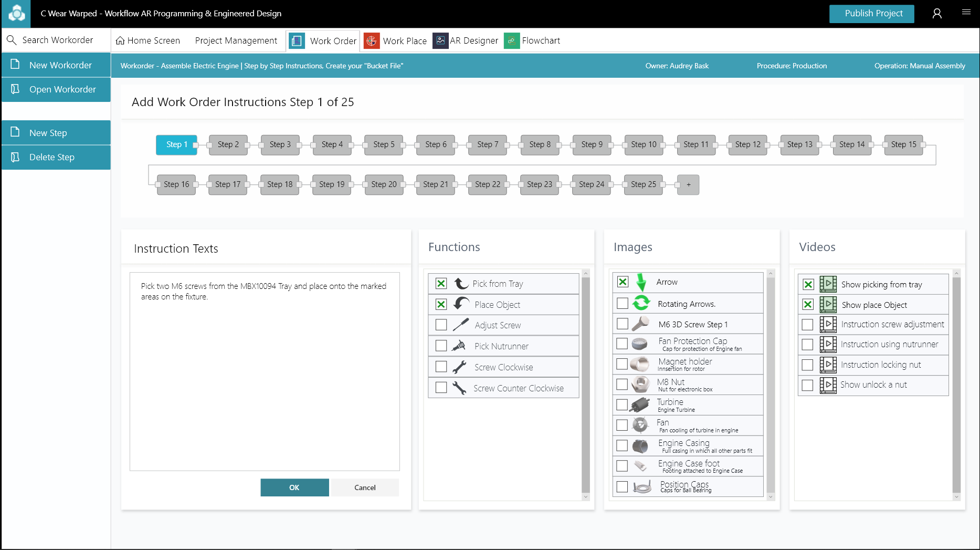This screenshot has width=980, height=550.
Task: Click the app logo icon
Action: 16,13
